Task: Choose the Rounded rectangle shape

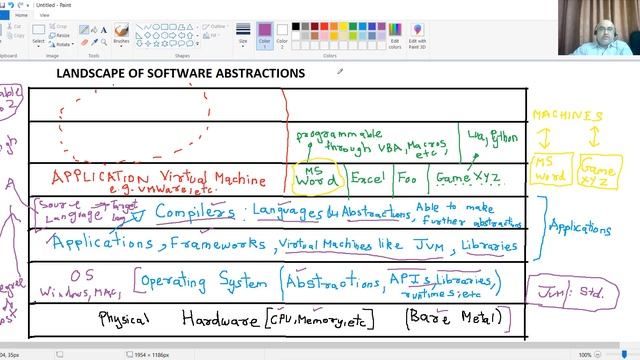Action: [x=173, y=27]
